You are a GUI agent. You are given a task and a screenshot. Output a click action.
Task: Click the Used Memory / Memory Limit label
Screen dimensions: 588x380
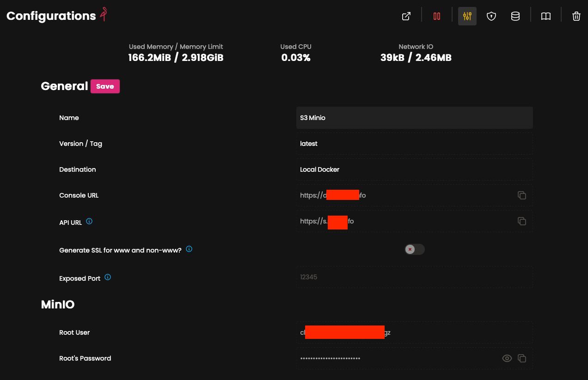tap(176, 47)
